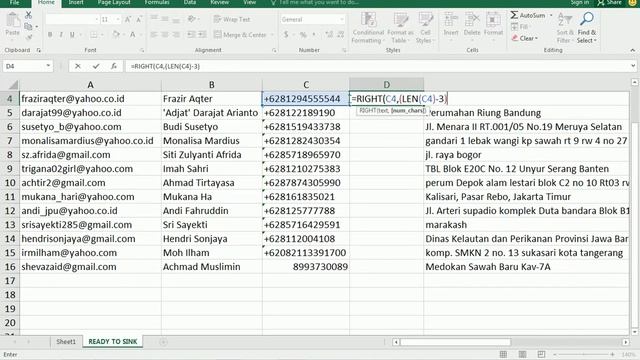
Task: Toggle Italic formatting
Action: (x=61, y=35)
